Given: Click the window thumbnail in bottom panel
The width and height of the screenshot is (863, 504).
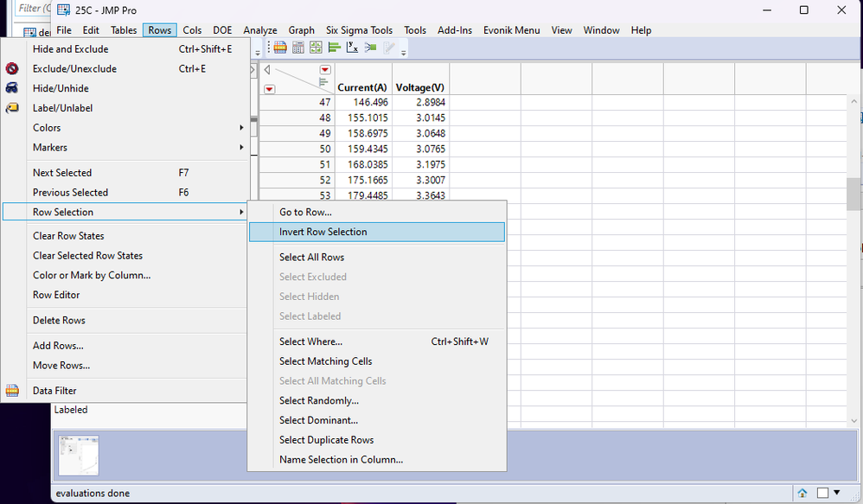Looking at the screenshot, I should click(79, 455).
